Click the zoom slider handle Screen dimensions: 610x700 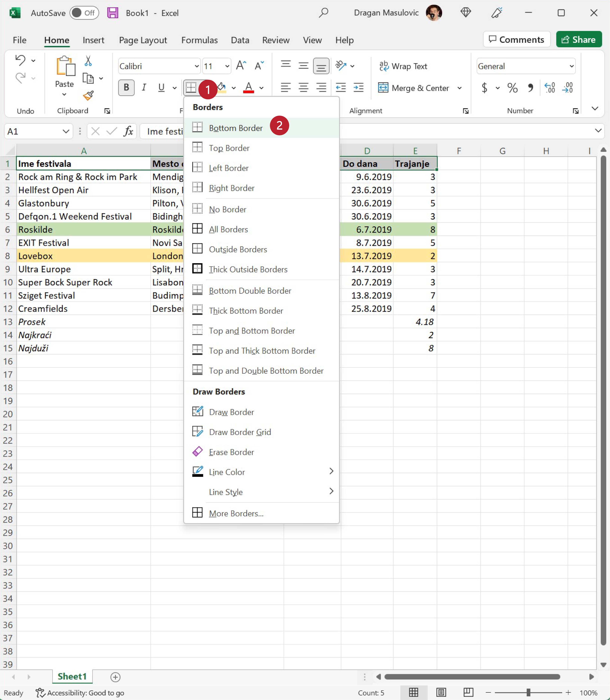coord(528,692)
